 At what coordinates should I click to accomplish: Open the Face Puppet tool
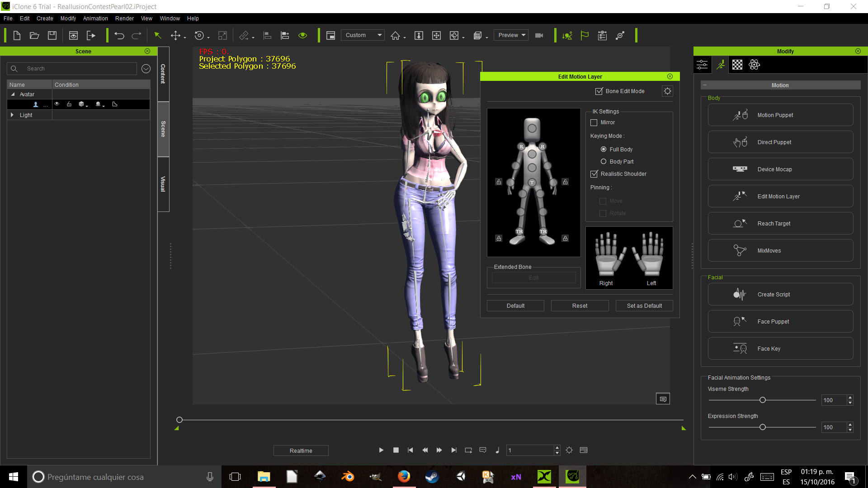pyautogui.click(x=780, y=322)
